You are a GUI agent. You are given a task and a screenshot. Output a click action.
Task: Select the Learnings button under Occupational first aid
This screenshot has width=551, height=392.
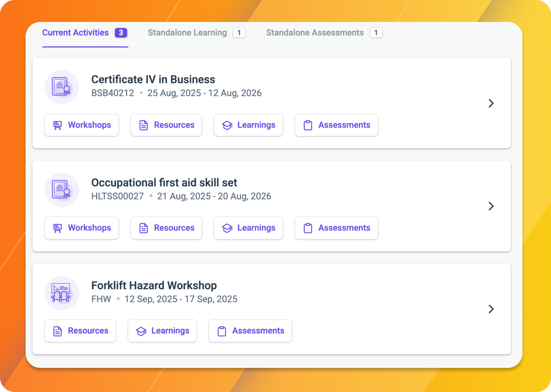coord(248,228)
